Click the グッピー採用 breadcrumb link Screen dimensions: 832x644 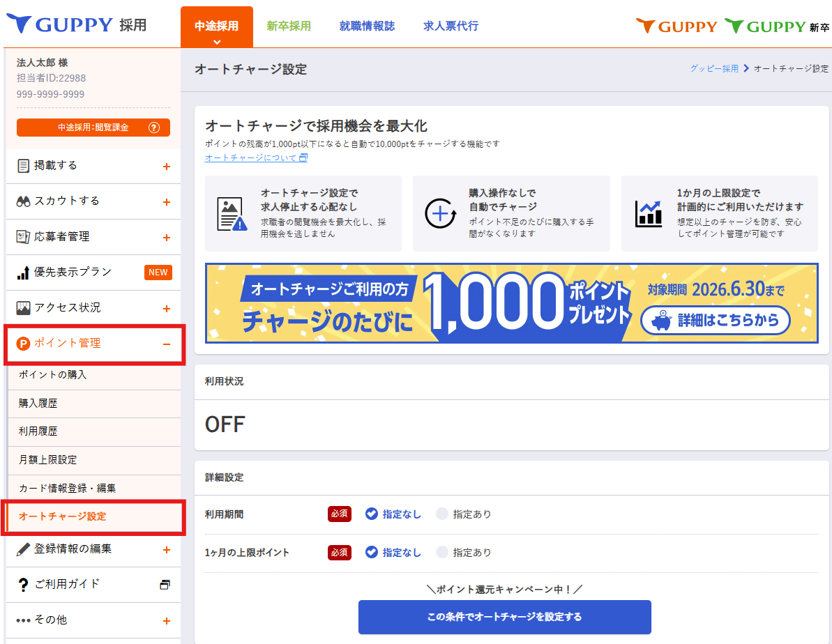coord(714,68)
